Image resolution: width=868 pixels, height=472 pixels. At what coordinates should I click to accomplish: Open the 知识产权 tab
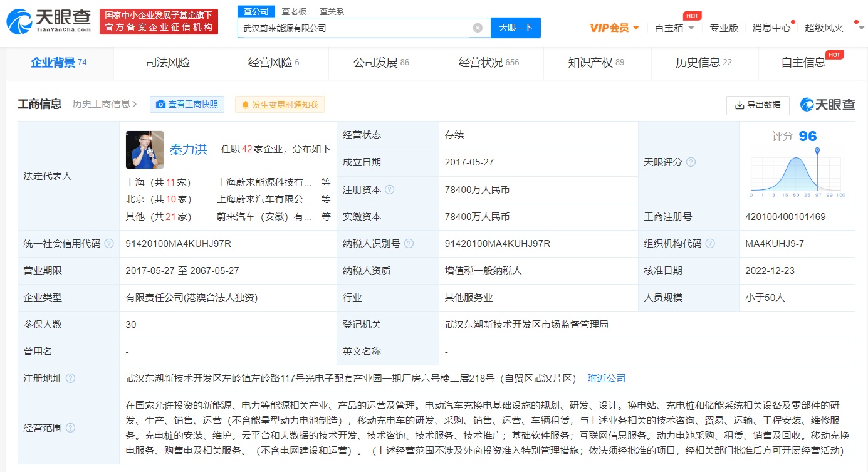tap(596, 63)
